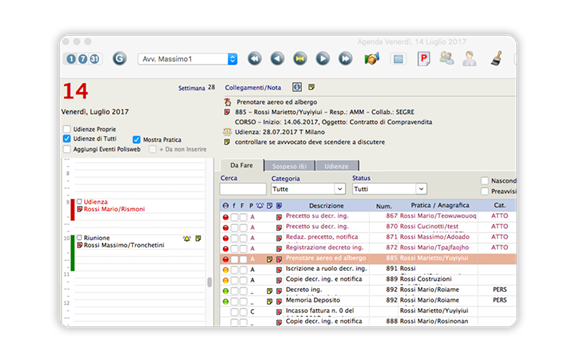The height and width of the screenshot is (362, 576).
Task: Click the single person icon in toolbar
Action: click(469, 58)
